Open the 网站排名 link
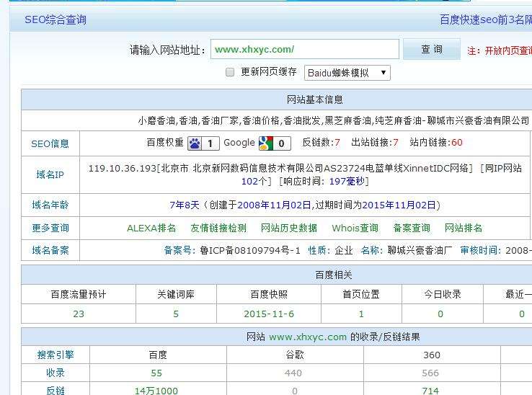Image resolution: width=532 pixels, height=395 pixels. tap(463, 228)
